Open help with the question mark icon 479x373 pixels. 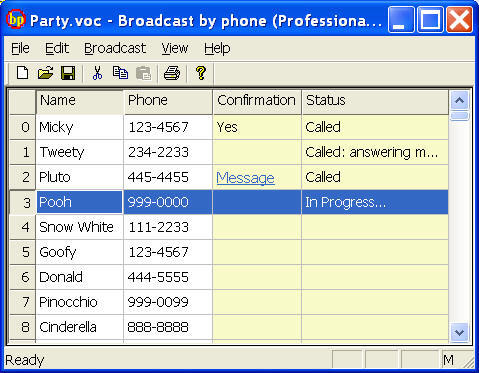(201, 73)
